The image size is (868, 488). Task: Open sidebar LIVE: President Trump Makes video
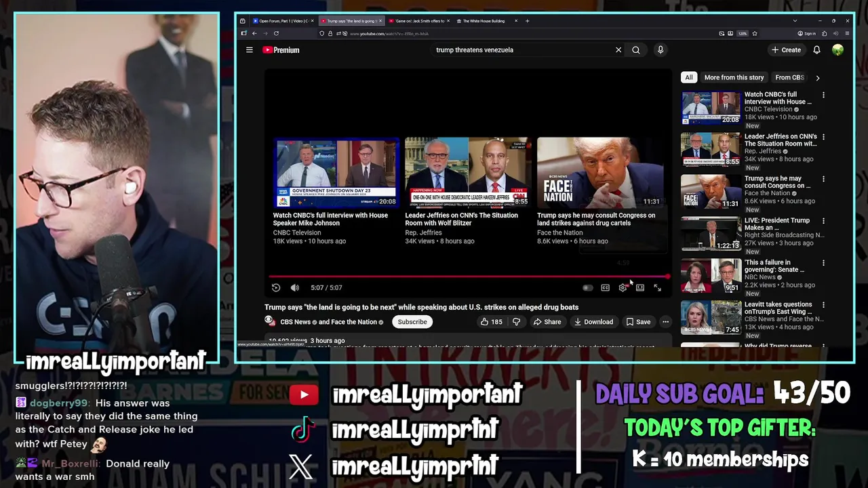[x=711, y=234]
